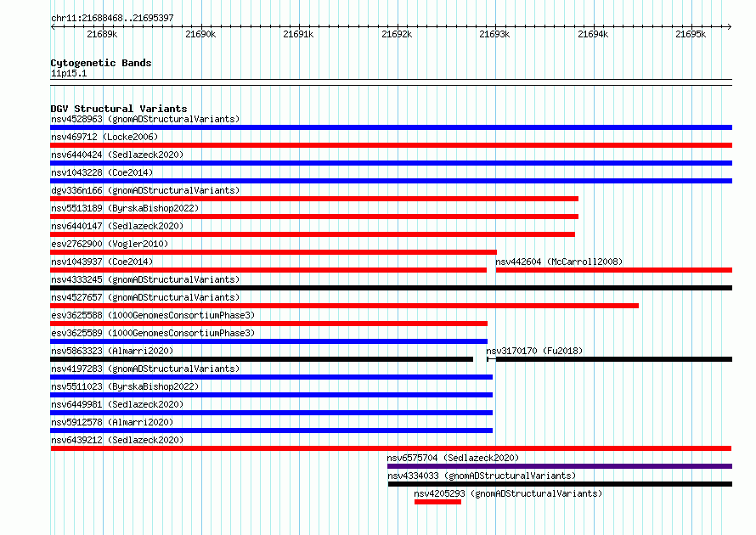756x535 pixels.
Task: Click the black bar under nsv4334033
Action: coord(561,484)
